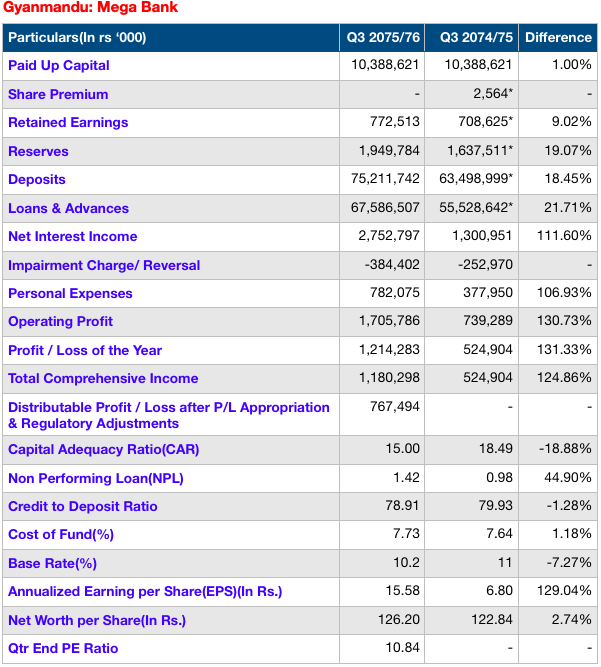Open the 'Loans & Advances' link
The height and width of the screenshot is (667, 601).
68,208
